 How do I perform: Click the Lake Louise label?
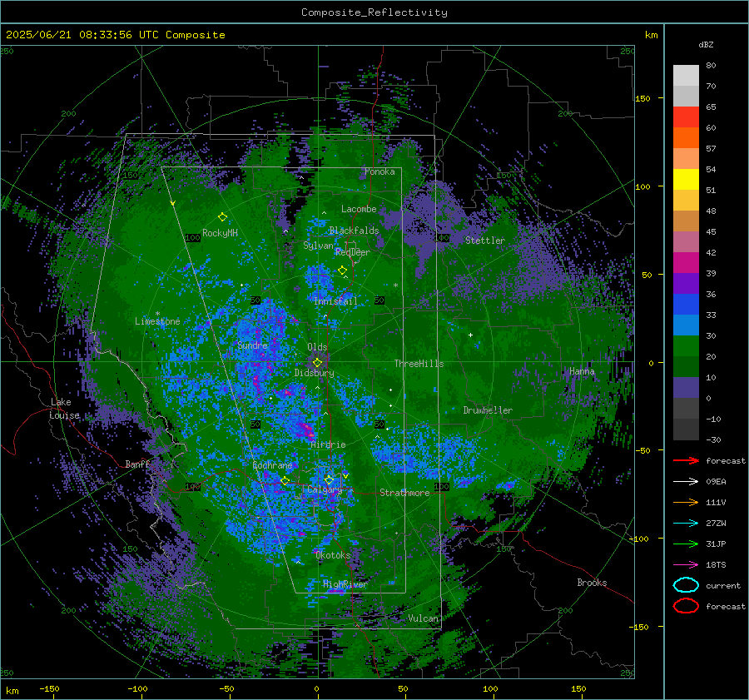tap(64, 409)
